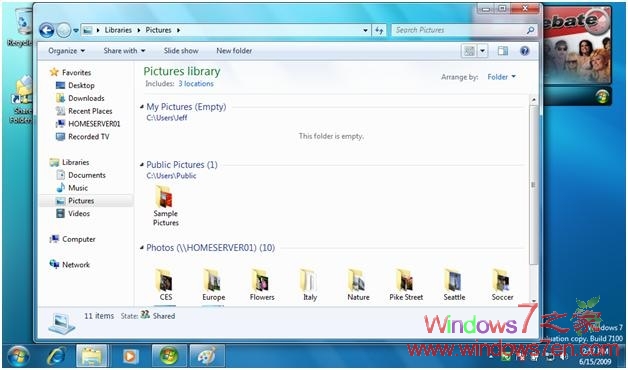Select Computer in the navigation pane
Screen dimensions: 628x370
click(72, 239)
